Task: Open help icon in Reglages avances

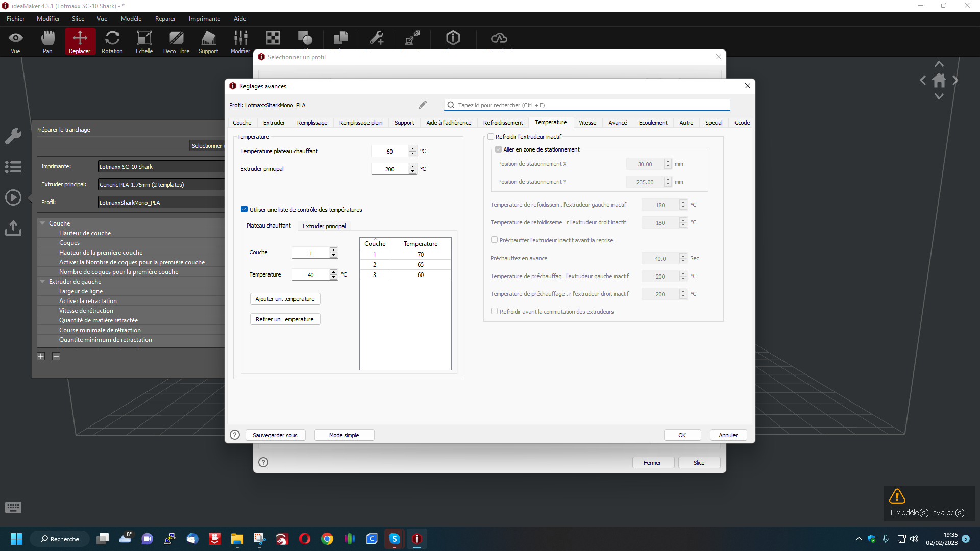Action: tap(235, 435)
